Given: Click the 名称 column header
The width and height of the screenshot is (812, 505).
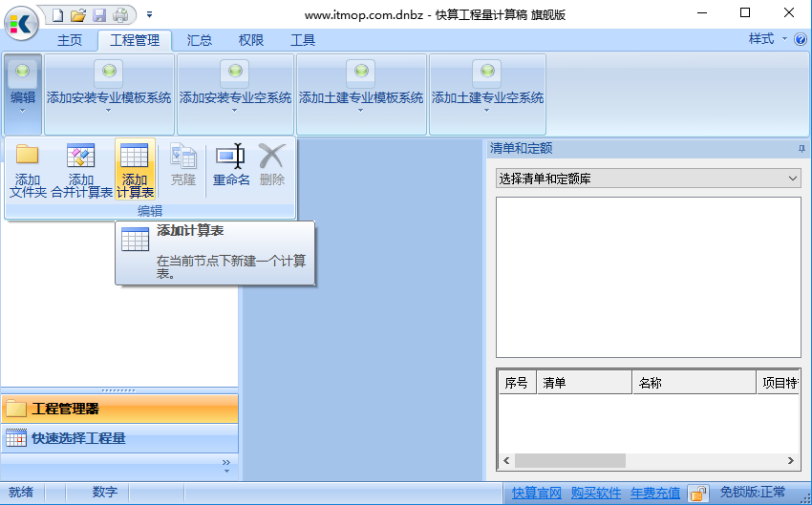Looking at the screenshot, I should pos(694,383).
